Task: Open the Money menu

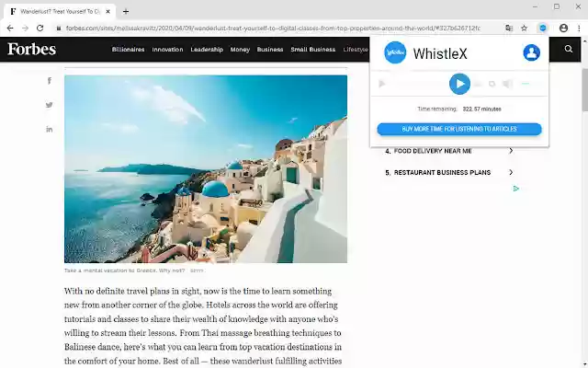Action: pos(240,50)
